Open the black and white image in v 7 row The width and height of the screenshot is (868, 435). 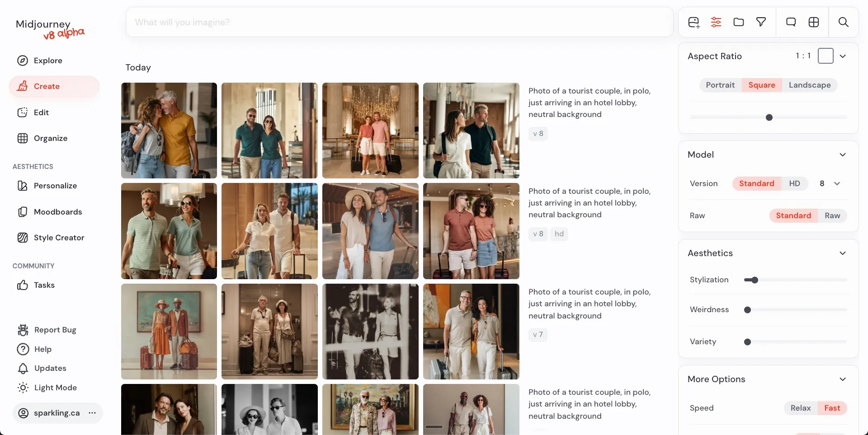370,332
